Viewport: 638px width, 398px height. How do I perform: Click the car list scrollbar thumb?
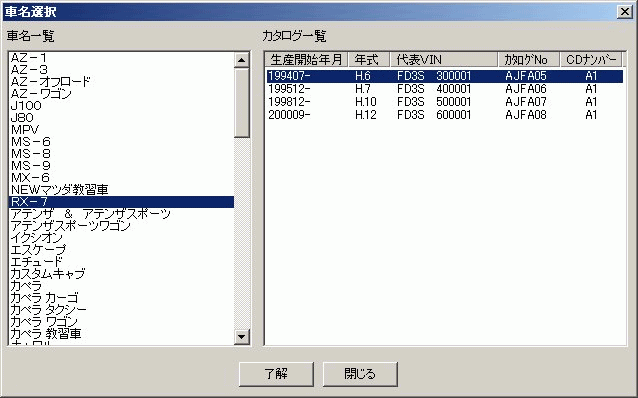(242, 103)
